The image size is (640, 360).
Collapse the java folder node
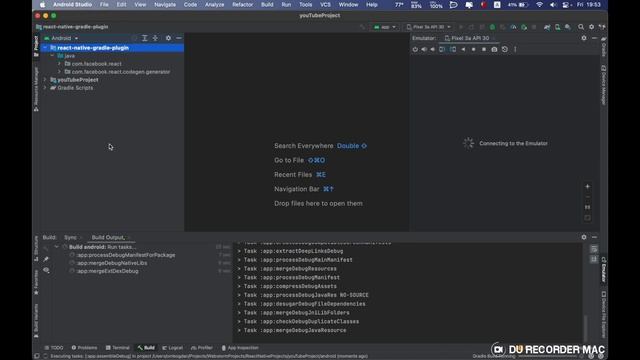click(x=52, y=56)
